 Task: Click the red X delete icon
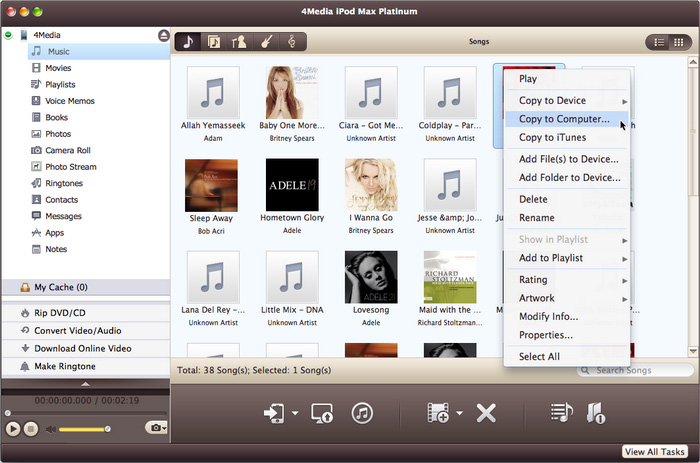click(x=486, y=413)
